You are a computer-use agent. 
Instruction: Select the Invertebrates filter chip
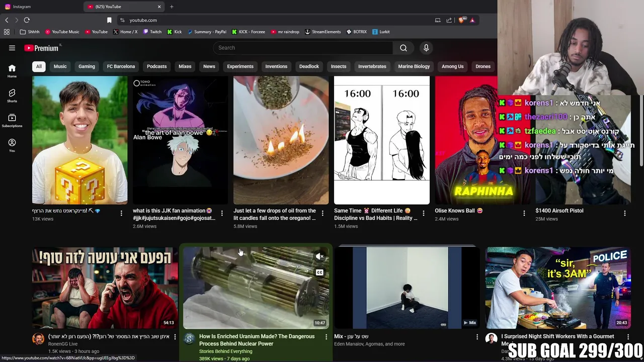(372, 66)
